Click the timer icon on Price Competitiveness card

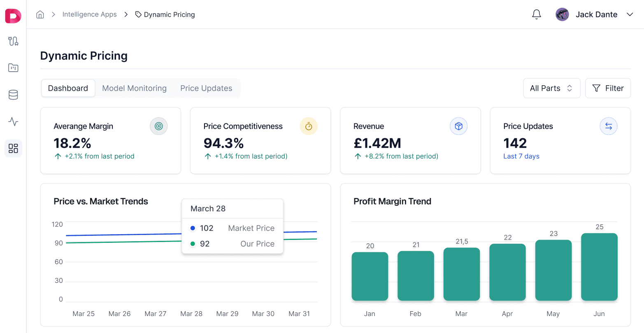(x=309, y=126)
